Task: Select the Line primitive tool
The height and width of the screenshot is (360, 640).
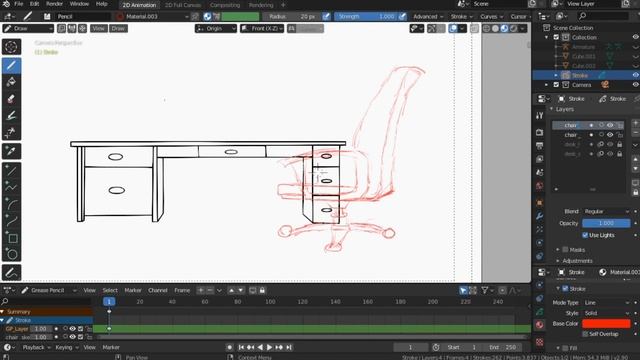Action: click(x=11, y=170)
